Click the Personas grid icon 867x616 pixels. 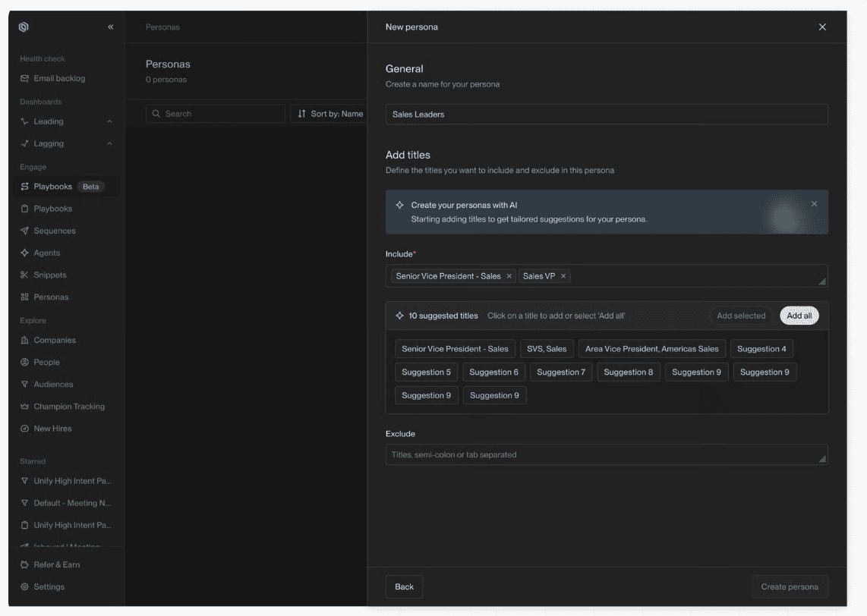coord(24,297)
